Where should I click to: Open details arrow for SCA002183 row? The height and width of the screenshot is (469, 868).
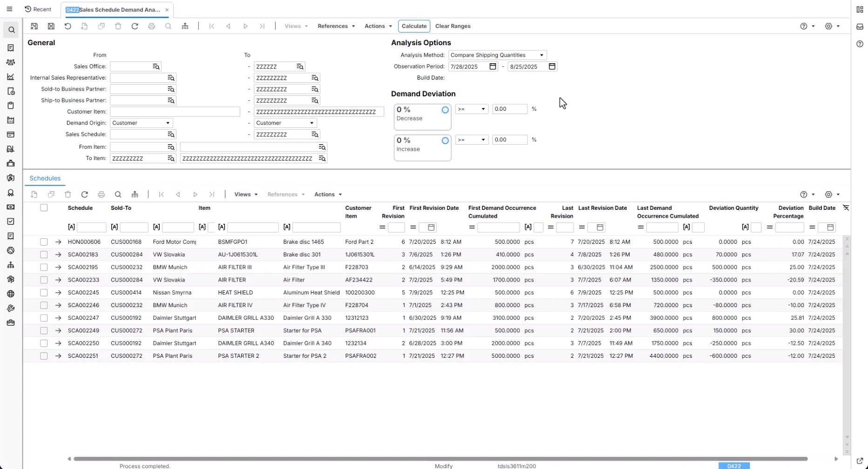(58, 255)
